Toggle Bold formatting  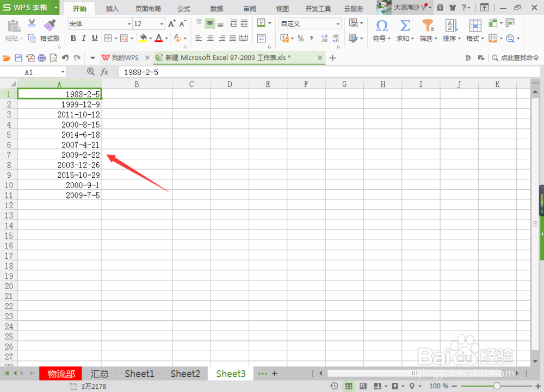pos(73,38)
